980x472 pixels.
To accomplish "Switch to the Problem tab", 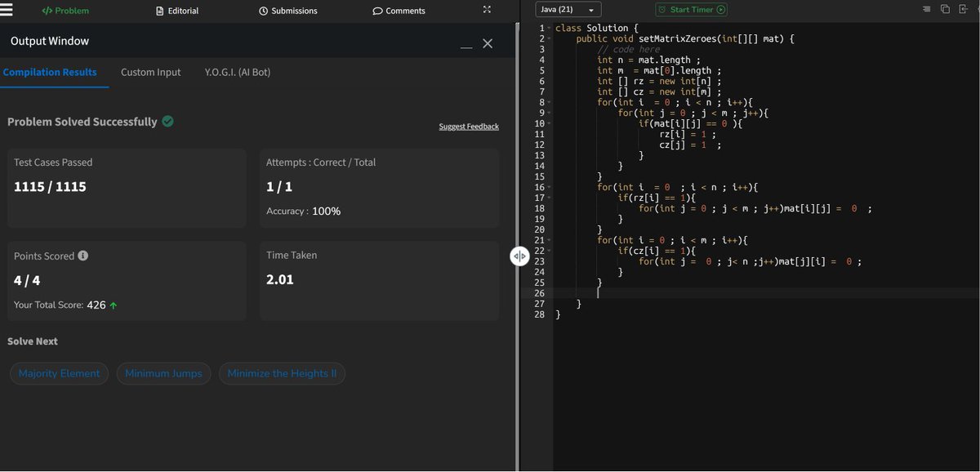I will [x=65, y=11].
